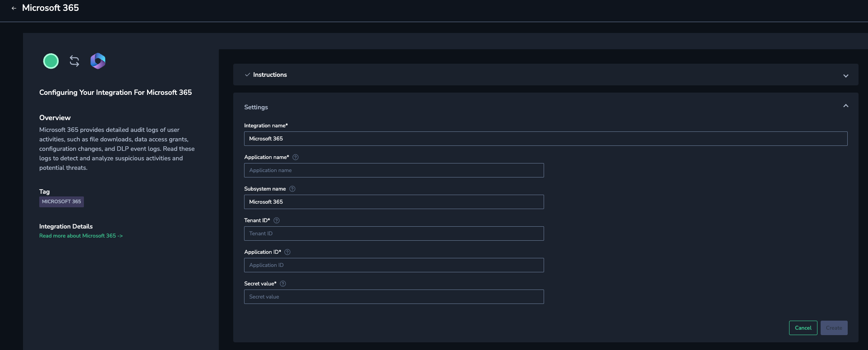Viewport: 868px width, 350px height.
Task: Click the Create button
Action: click(x=834, y=328)
